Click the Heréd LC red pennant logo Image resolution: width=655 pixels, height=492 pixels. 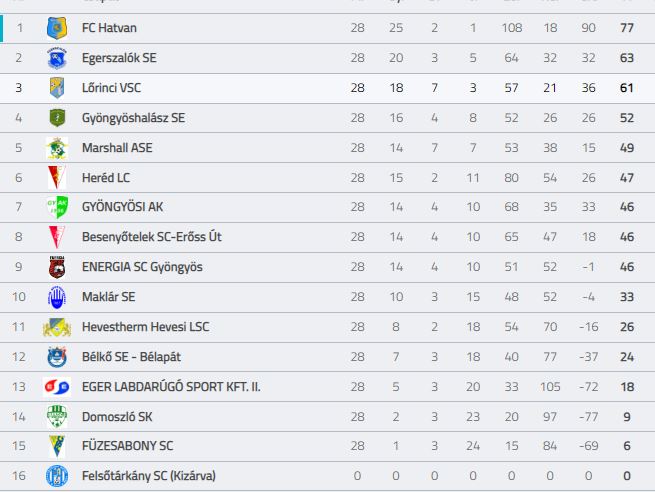pyautogui.click(x=57, y=178)
